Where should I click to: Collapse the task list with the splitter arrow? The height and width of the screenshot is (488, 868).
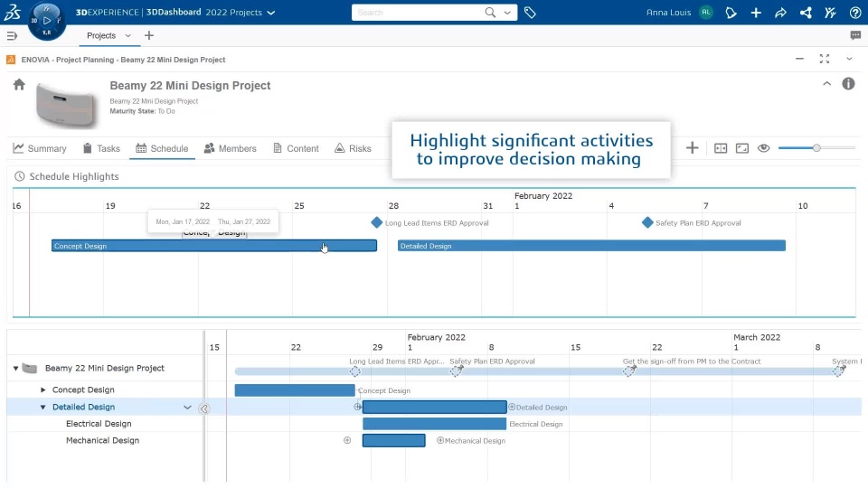coord(204,408)
